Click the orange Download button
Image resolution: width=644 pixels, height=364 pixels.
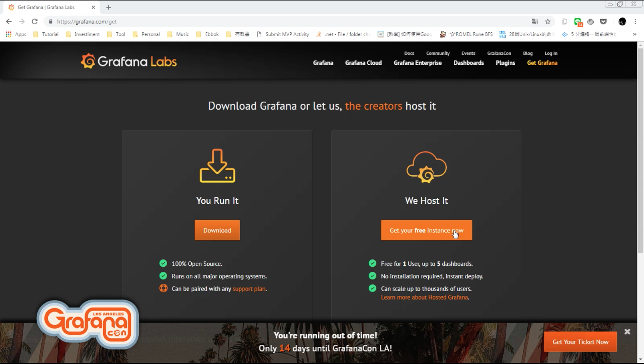tap(217, 230)
